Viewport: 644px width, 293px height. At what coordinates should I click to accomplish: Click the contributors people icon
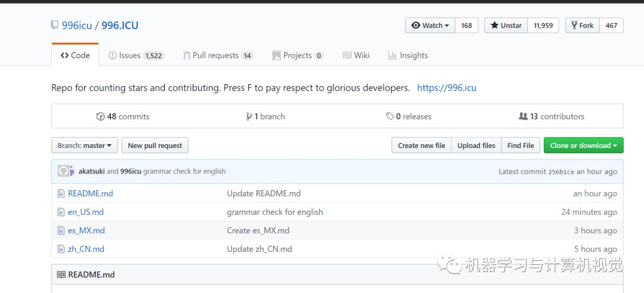(x=523, y=116)
